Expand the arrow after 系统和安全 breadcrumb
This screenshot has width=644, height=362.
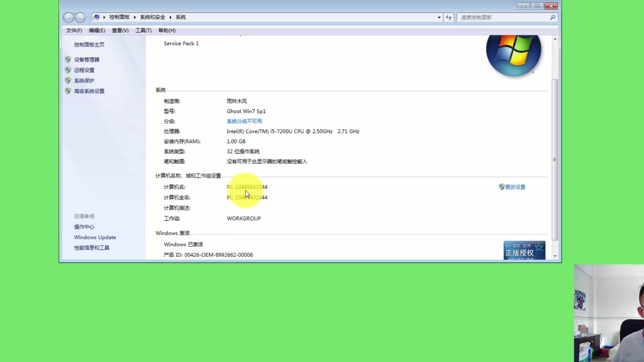(170, 17)
